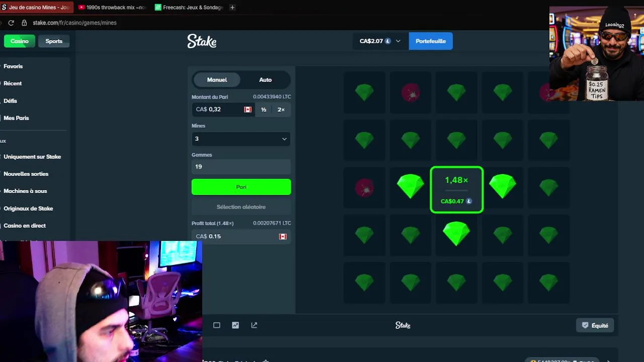Click the bright gem right of the 1,48× tile

click(503, 187)
